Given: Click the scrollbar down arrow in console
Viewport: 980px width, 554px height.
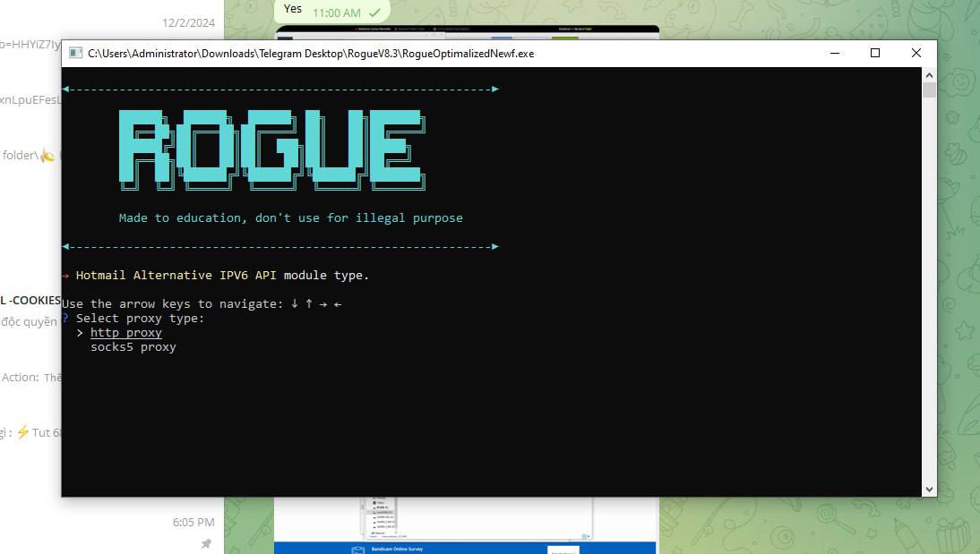Looking at the screenshot, I should pyautogui.click(x=929, y=489).
